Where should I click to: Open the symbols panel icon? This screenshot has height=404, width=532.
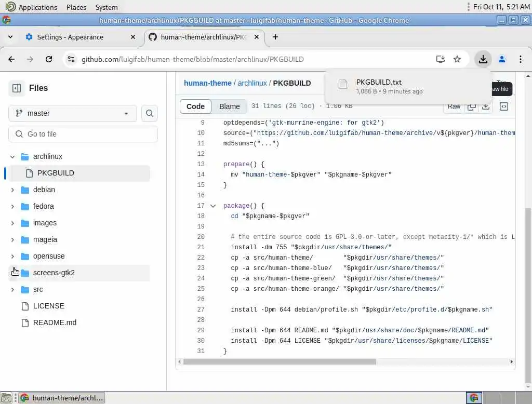tap(504, 106)
